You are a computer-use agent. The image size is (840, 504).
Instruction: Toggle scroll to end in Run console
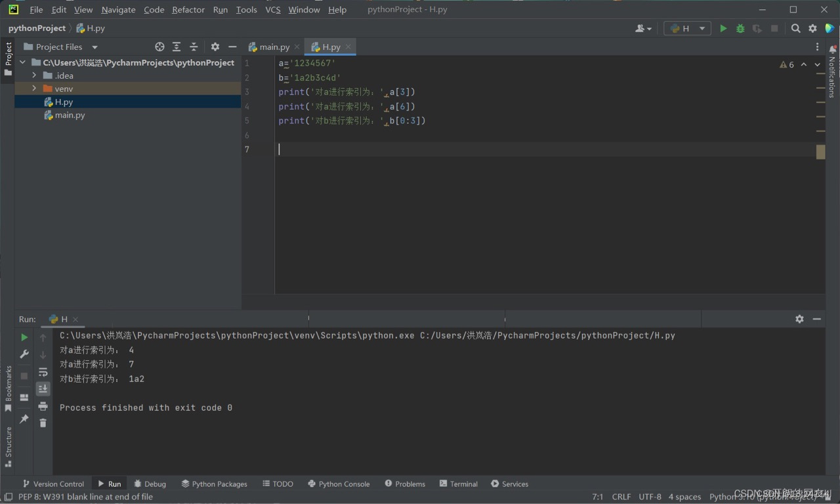point(43,388)
